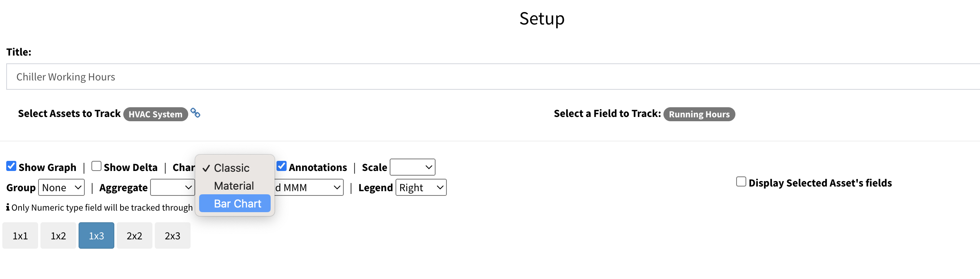Select the 1x1 size button
980x279 pixels.
tap(20, 236)
